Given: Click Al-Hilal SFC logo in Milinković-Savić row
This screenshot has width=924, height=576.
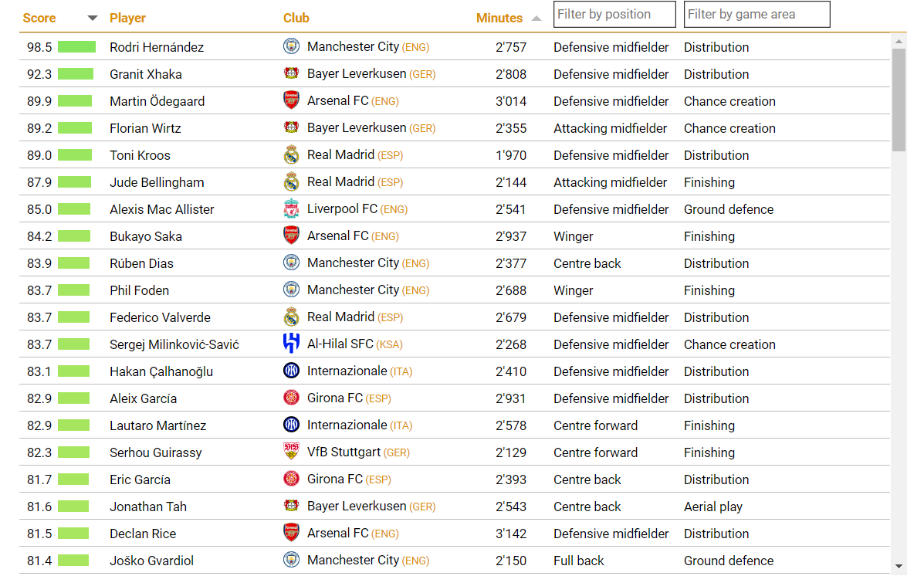Looking at the screenshot, I should click(x=291, y=343).
